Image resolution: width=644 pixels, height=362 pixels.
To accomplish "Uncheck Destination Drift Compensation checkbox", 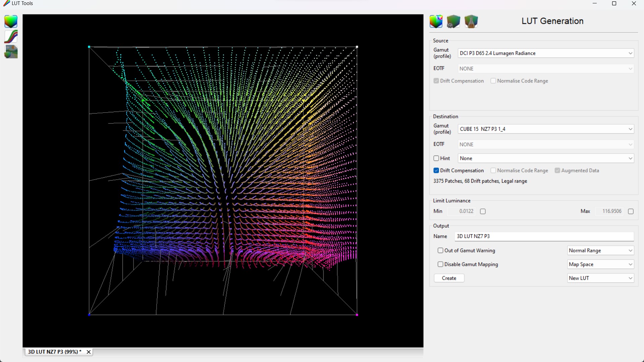I will pos(436,170).
